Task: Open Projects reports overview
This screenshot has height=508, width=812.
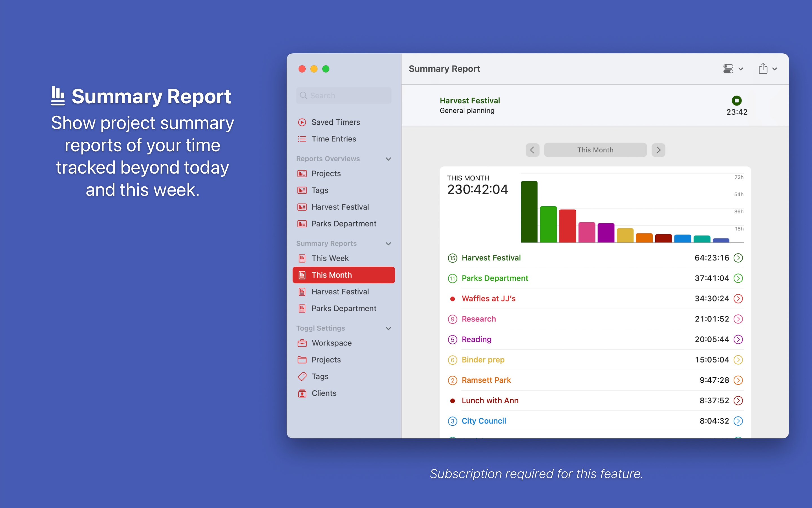Action: [x=344, y=174]
